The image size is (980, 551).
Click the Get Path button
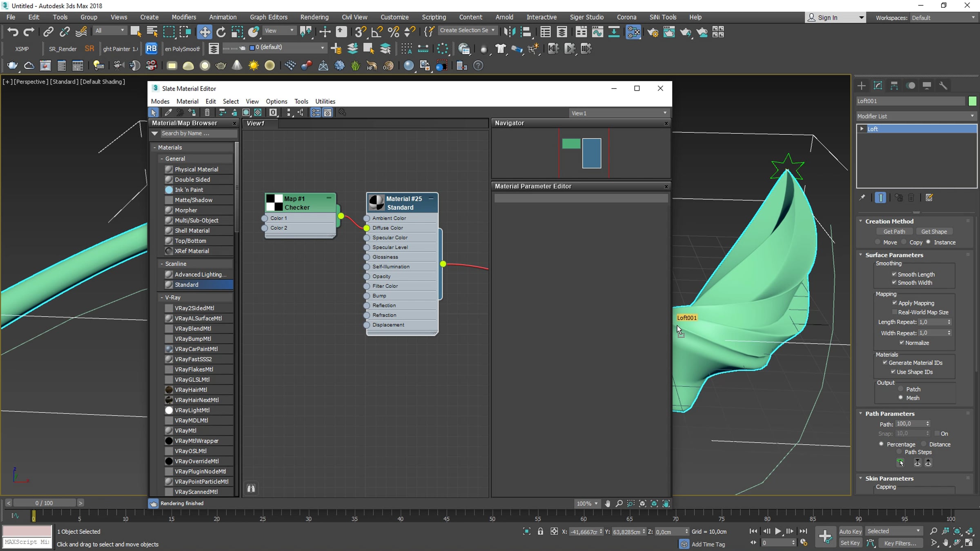pos(894,231)
